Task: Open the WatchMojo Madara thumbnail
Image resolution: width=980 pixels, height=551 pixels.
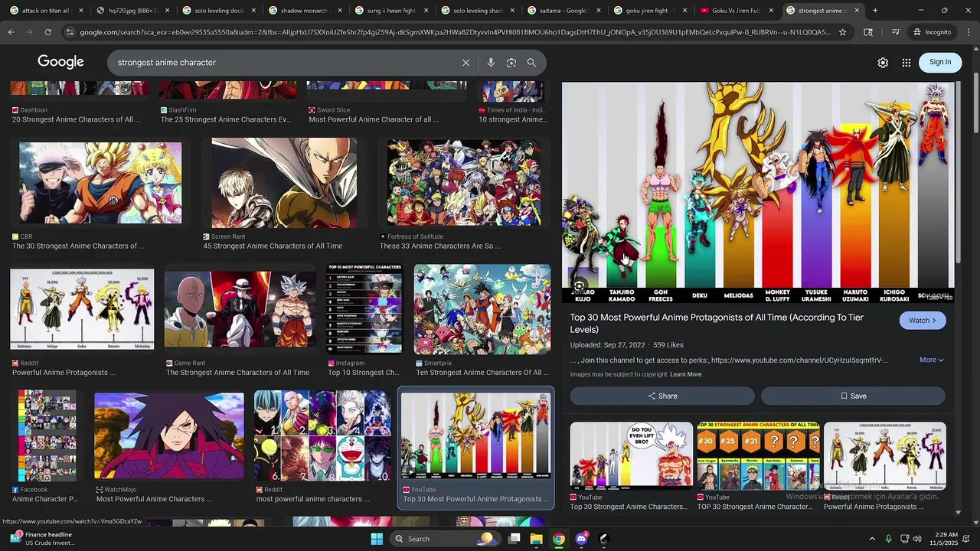Action: pyautogui.click(x=169, y=435)
